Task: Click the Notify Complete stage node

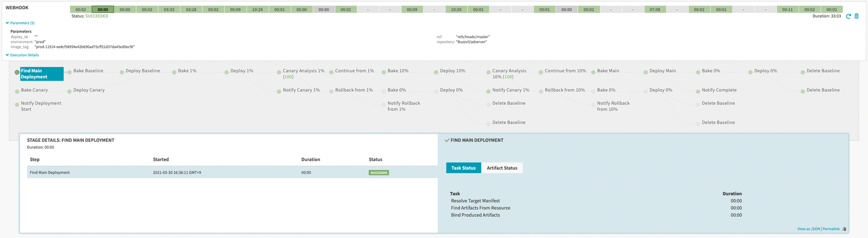Action: (719, 90)
